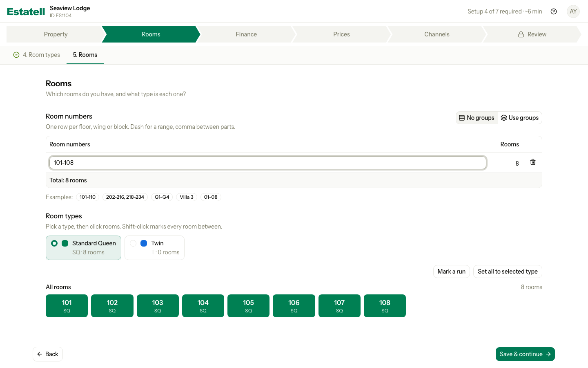Click room tile 103
Viewport: 588px width, 368px height.
(x=158, y=306)
